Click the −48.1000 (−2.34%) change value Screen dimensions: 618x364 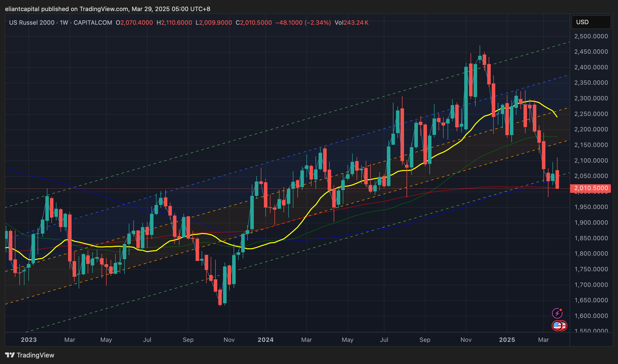click(x=303, y=23)
